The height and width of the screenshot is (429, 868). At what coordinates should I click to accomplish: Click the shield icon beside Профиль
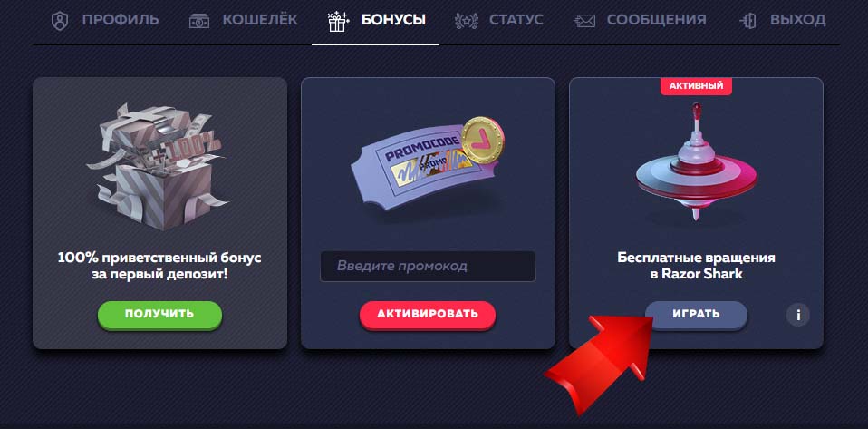coord(58,21)
